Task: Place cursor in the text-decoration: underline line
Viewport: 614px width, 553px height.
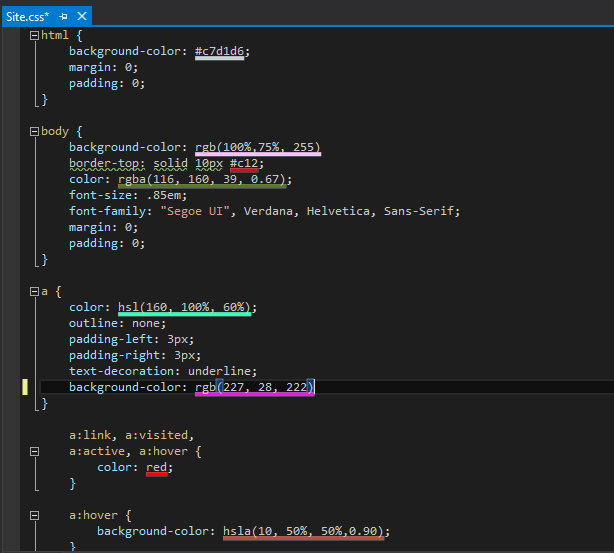Action: click(162, 371)
